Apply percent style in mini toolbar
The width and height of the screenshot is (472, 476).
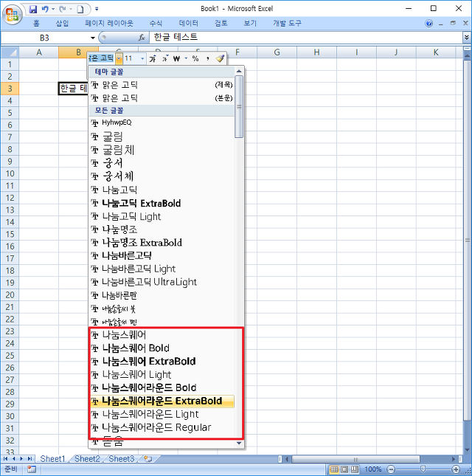(x=195, y=58)
